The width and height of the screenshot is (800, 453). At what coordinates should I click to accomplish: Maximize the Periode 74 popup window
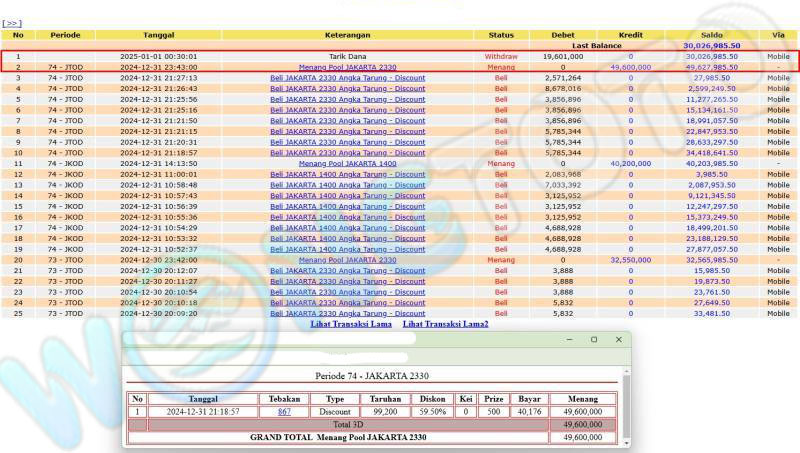pos(593,340)
